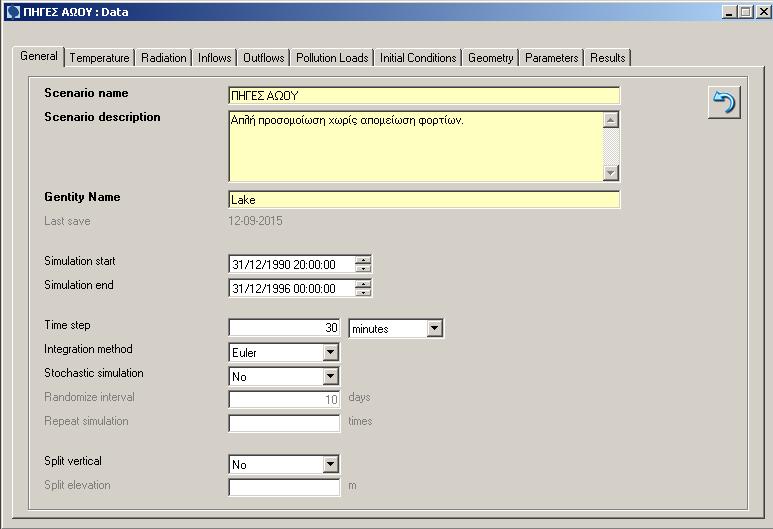The image size is (773, 529).
Task: Minimize the Data window
Action: pyautogui.click(x=729, y=12)
